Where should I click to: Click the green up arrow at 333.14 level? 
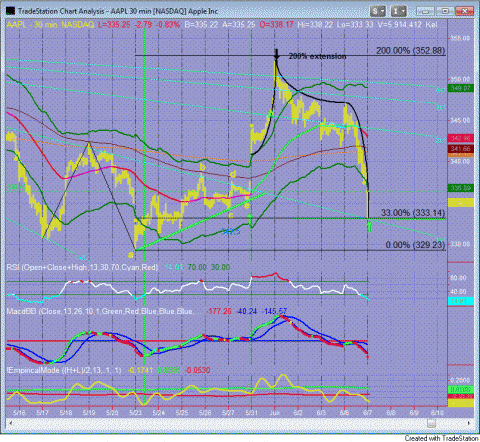tap(369, 227)
